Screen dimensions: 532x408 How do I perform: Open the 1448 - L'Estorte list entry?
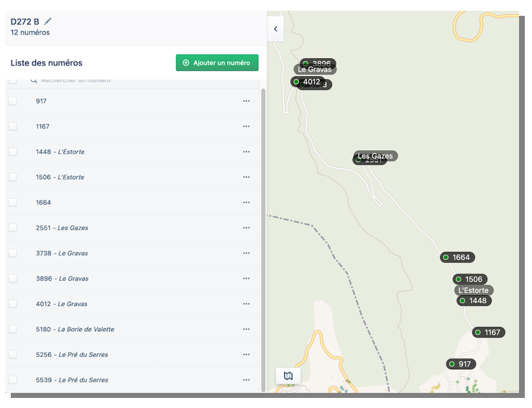[60, 152]
